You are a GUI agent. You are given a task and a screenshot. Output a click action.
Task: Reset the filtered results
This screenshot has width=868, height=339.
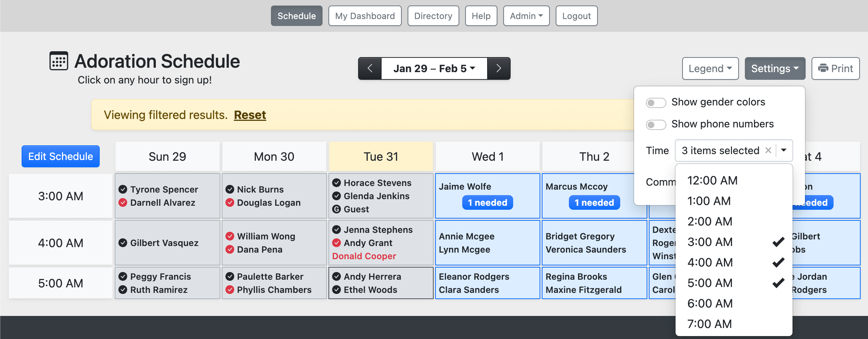[x=250, y=115]
